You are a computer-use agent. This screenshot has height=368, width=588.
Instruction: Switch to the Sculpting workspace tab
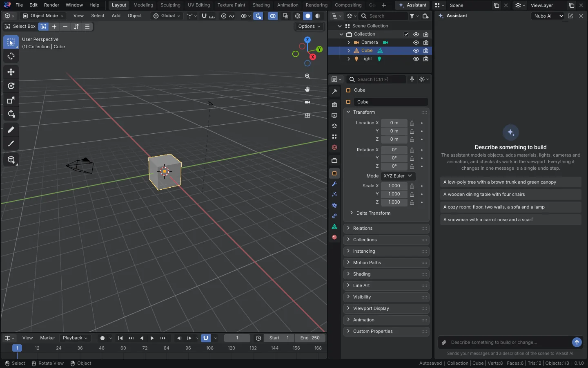pyautogui.click(x=170, y=5)
